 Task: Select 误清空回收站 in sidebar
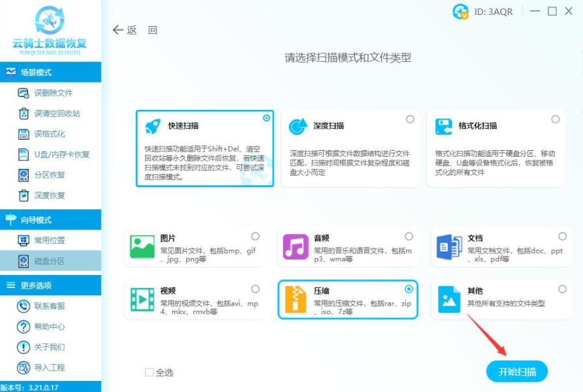[x=51, y=113]
